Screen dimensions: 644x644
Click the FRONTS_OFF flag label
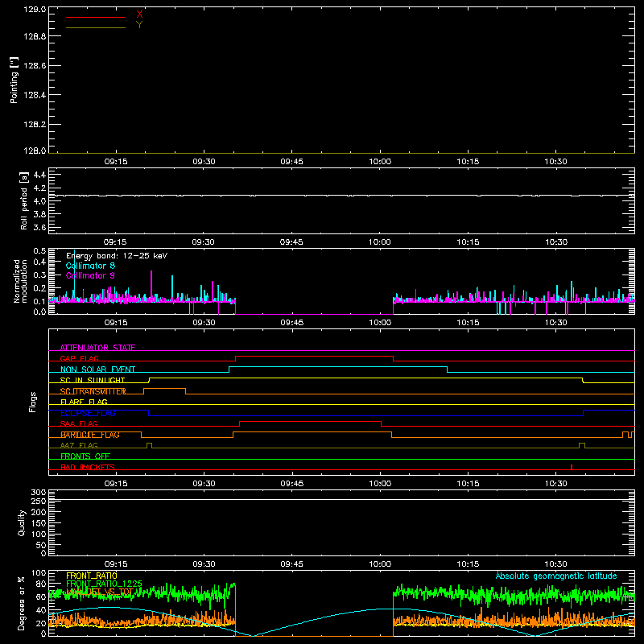[85, 456]
